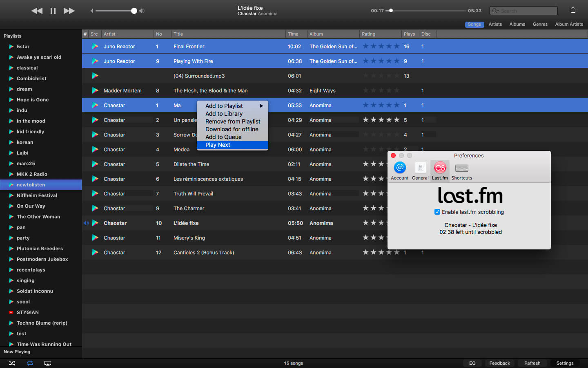Click source icon of Surrounded.mp3 row
The width and height of the screenshot is (588, 368).
[95, 76]
